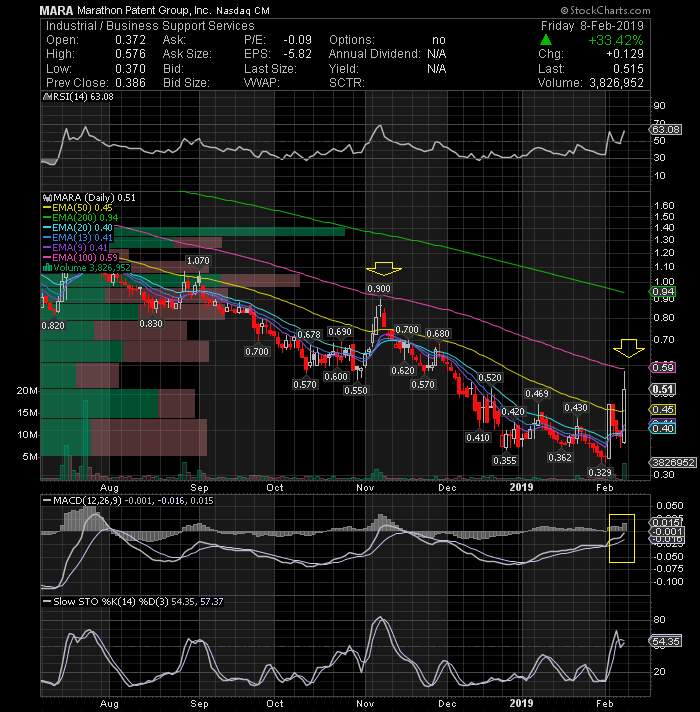Click the 3826952 volume axis tag
700x712 pixels.
point(673,462)
